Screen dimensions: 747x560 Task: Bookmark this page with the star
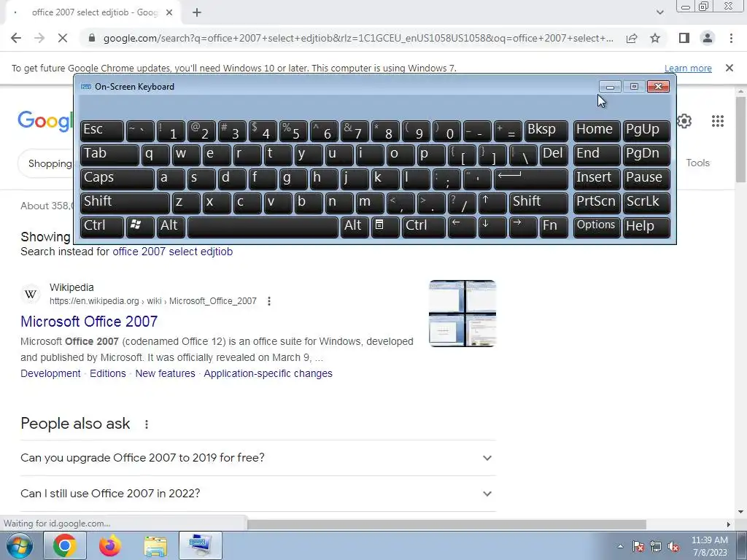[x=655, y=38]
